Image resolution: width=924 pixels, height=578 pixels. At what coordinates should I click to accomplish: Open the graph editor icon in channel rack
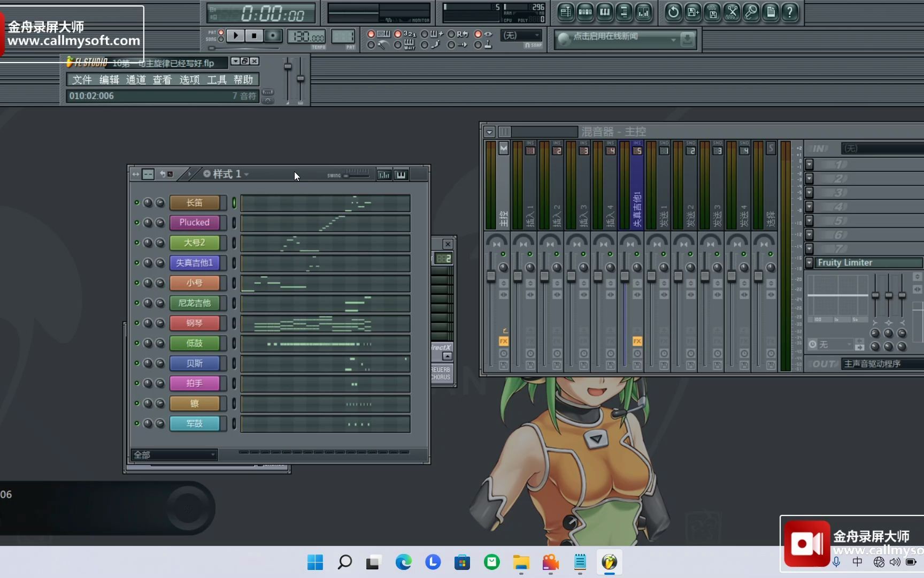pos(383,174)
